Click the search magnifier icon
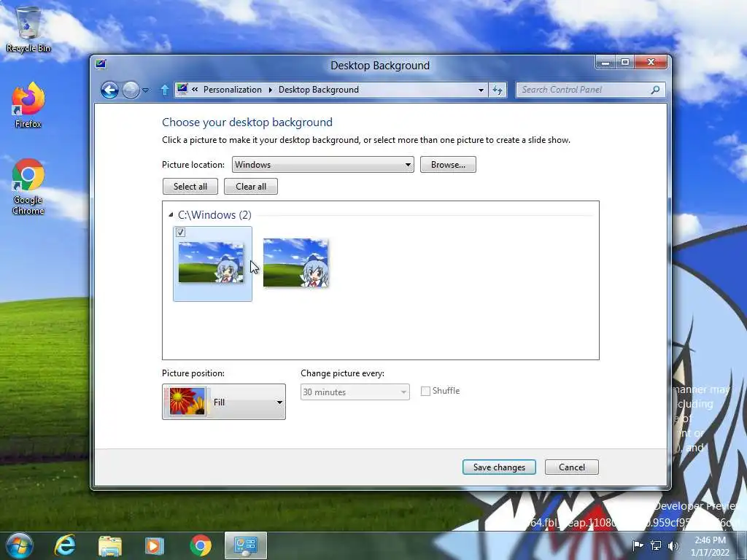747x560 pixels. (x=656, y=90)
